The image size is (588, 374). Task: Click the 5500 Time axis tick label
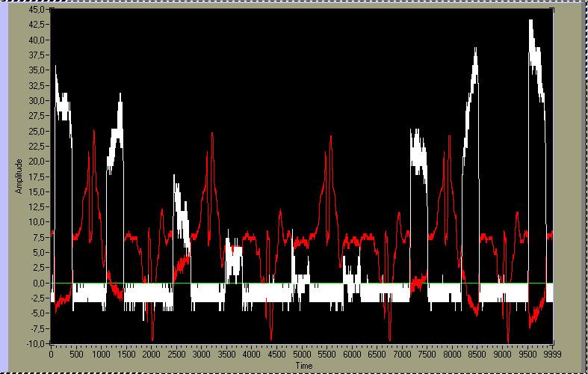point(327,354)
